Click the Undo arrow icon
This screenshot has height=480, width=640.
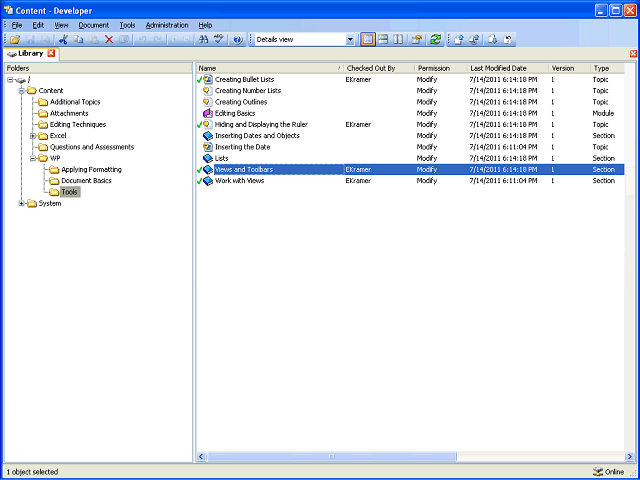click(142, 40)
